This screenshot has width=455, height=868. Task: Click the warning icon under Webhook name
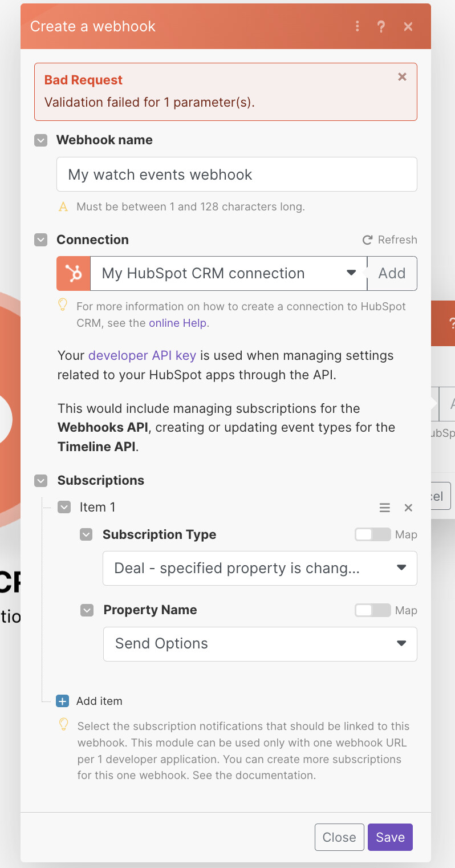[63, 206]
